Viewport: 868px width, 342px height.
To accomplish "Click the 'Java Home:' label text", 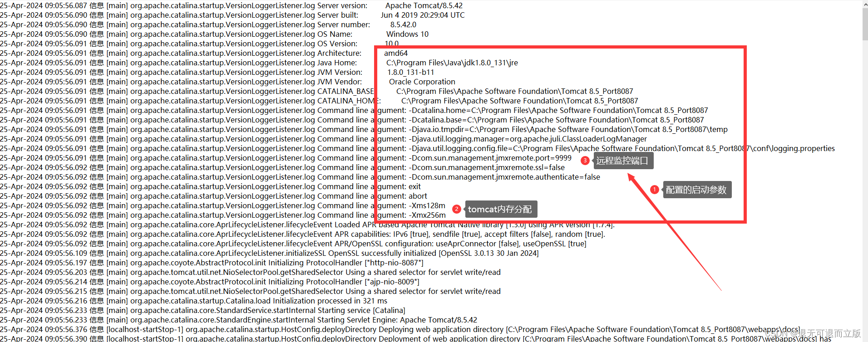I will (x=337, y=63).
